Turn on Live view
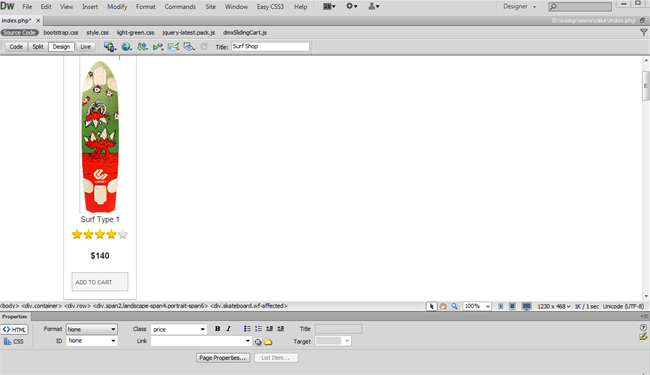The width and height of the screenshot is (650, 375). click(85, 47)
